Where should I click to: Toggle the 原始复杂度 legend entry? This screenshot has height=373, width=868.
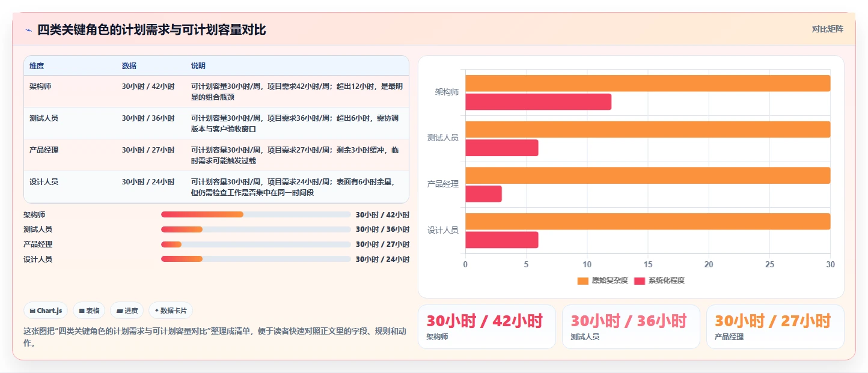click(x=602, y=281)
